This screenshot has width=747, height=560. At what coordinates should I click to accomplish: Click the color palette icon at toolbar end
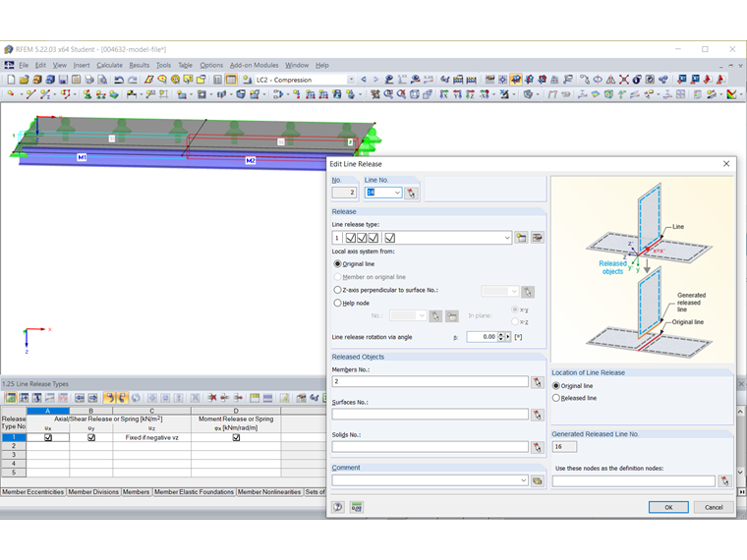coord(731,94)
